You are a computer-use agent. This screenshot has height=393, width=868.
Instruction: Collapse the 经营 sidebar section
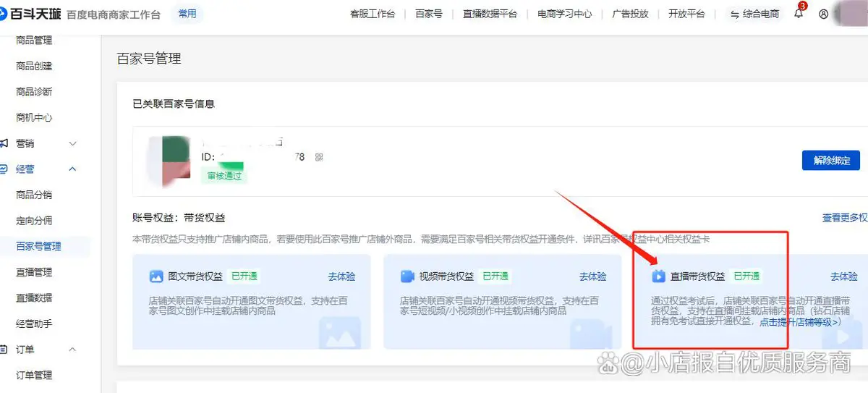[72, 169]
